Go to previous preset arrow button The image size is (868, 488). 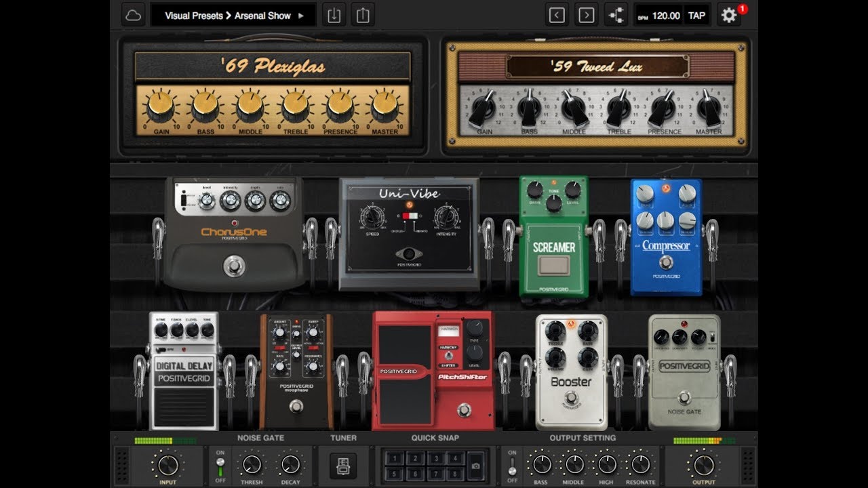pos(557,15)
